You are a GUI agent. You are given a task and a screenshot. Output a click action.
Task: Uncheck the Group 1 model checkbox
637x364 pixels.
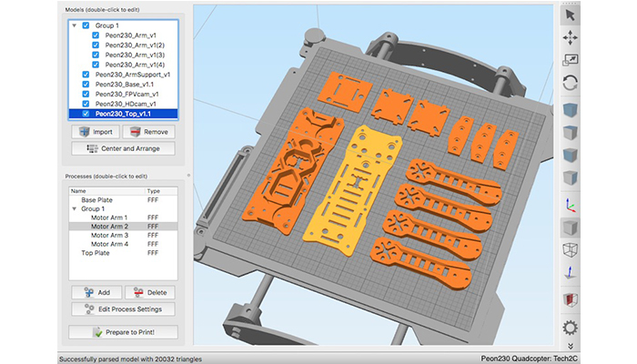click(86, 25)
